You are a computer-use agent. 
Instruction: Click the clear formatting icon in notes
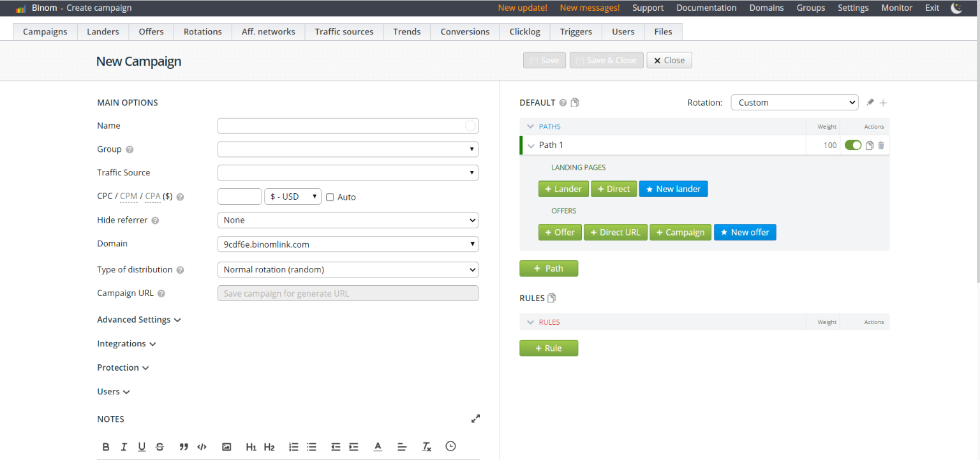point(427,447)
